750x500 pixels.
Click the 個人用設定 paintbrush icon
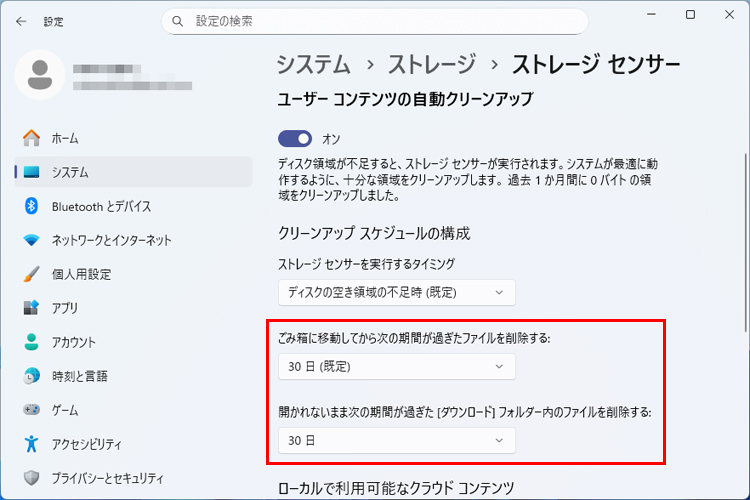click(x=31, y=274)
